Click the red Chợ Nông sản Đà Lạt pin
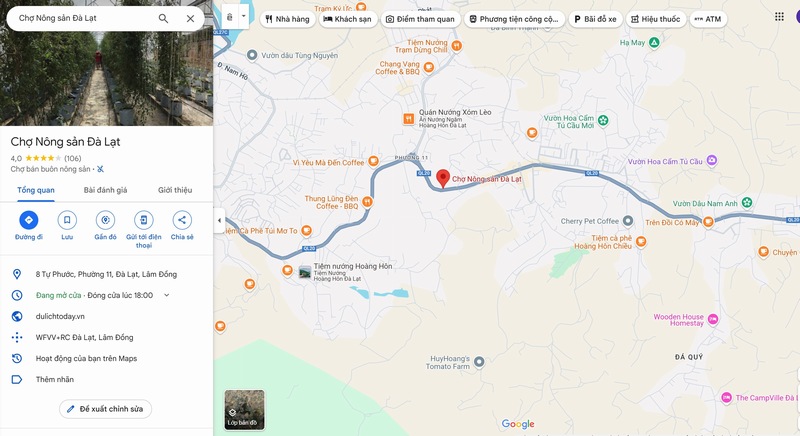The height and width of the screenshot is (436, 800). point(443,178)
